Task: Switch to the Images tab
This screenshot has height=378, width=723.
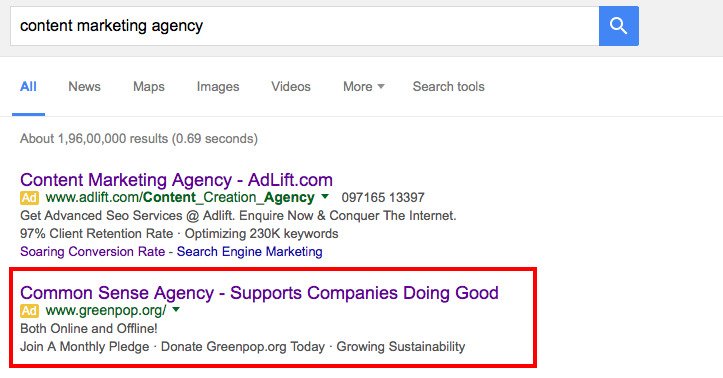Action: point(218,87)
